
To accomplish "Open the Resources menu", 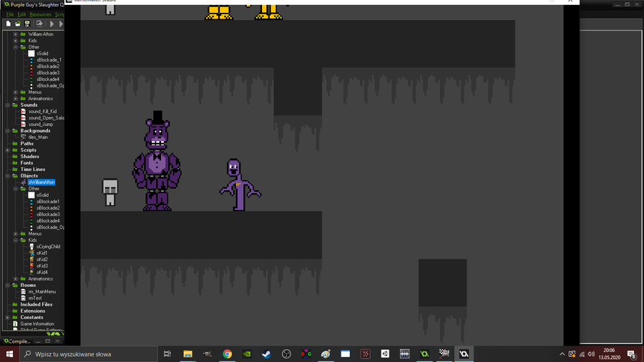I will [40, 14].
